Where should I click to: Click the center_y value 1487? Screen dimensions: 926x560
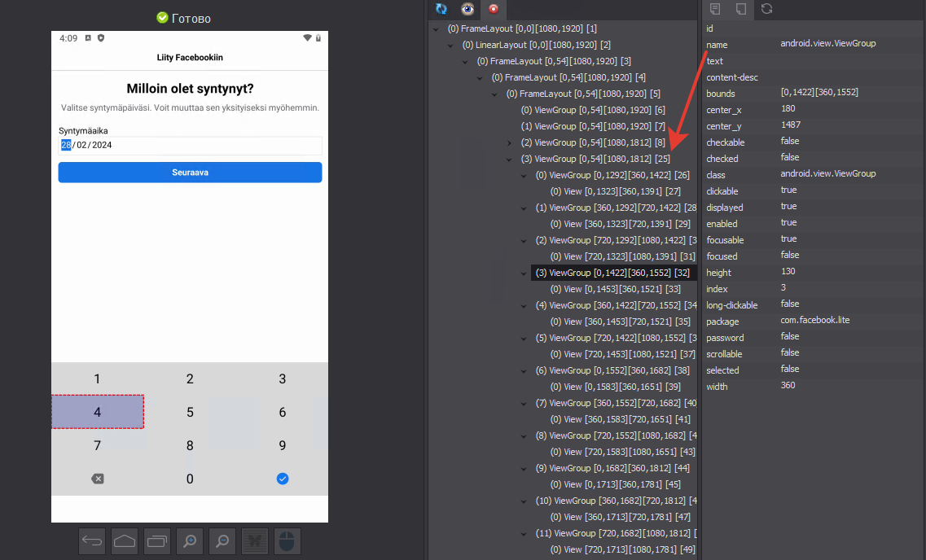(x=790, y=125)
